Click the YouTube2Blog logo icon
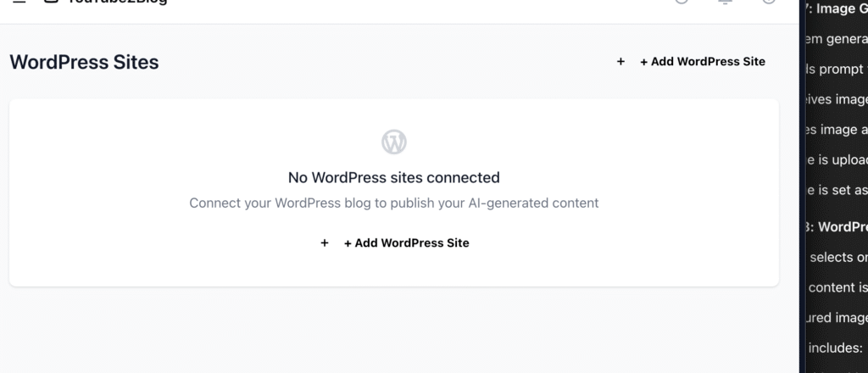The image size is (868, 373). tap(51, 1)
